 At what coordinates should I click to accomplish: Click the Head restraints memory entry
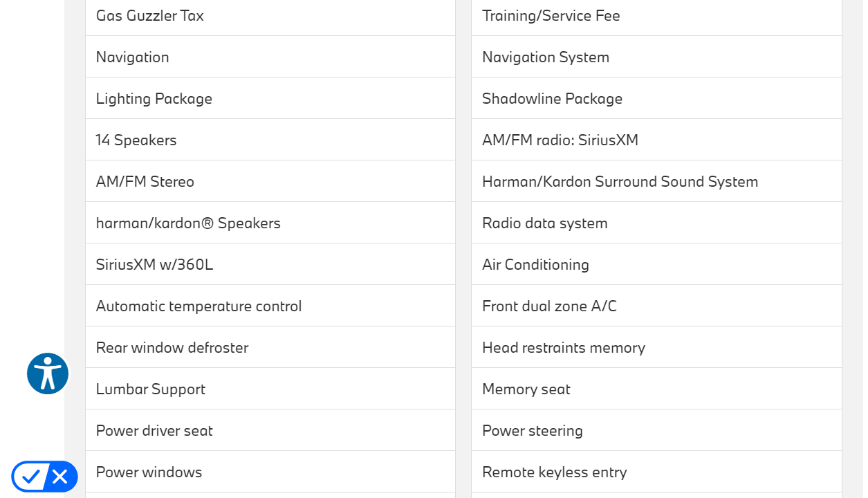coord(564,347)
